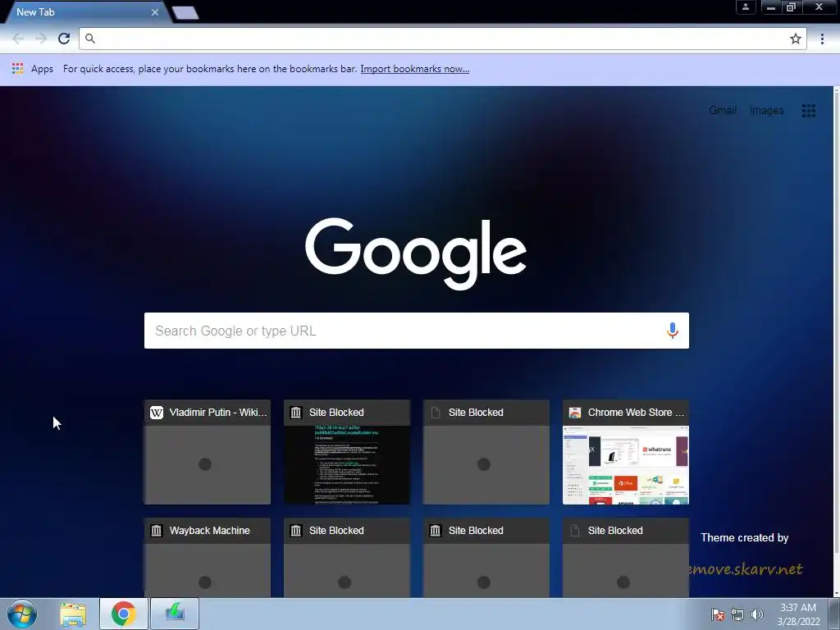Image resolution: width=840 pixels, height=630 pixels.
Task: Open the Site Blocked tile beside Wayback Machine
Action: [x=347, y=557]
